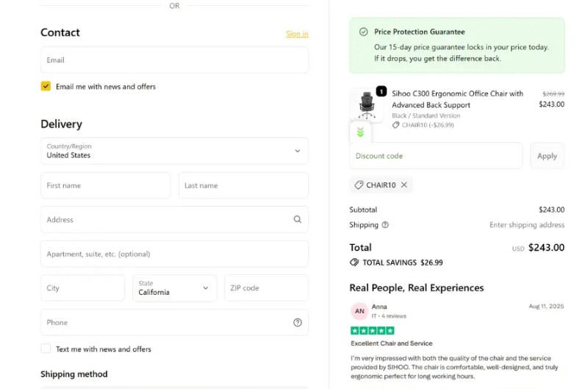
Task: Click the address search magnifier icon
Action: pos(298,219)
